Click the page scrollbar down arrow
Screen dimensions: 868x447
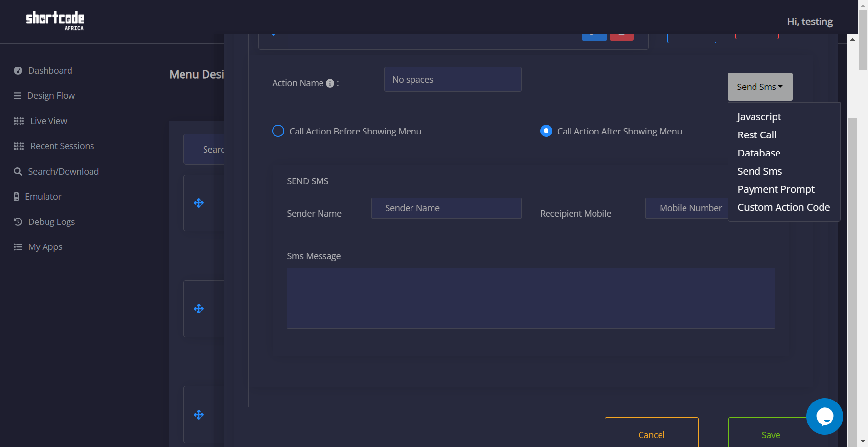pos(863,442)
